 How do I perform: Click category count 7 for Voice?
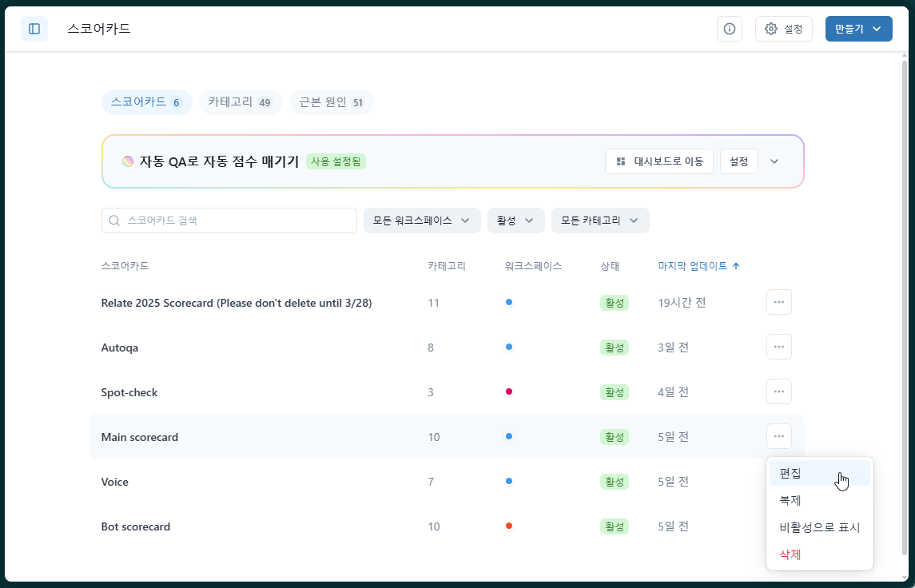[x=431, y=482]
